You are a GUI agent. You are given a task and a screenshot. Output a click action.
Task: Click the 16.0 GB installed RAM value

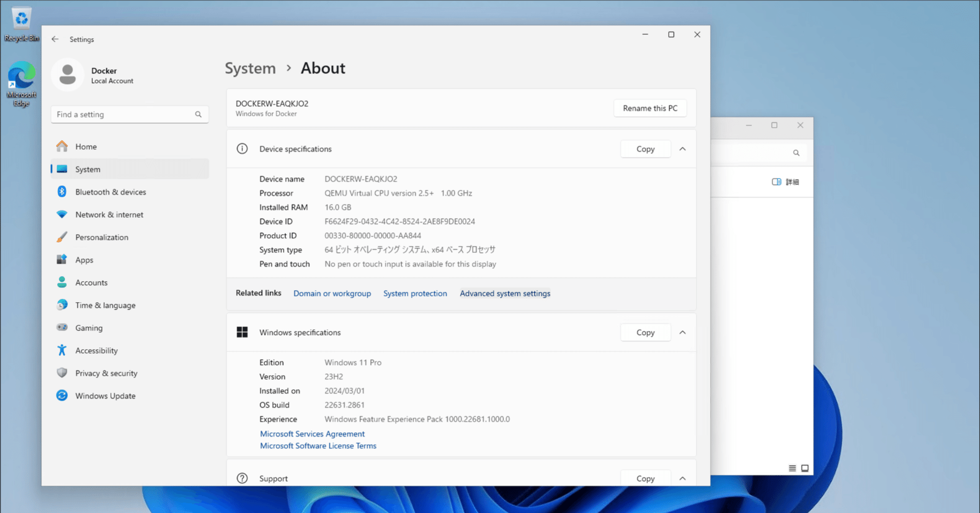click(x=338, y=207)
